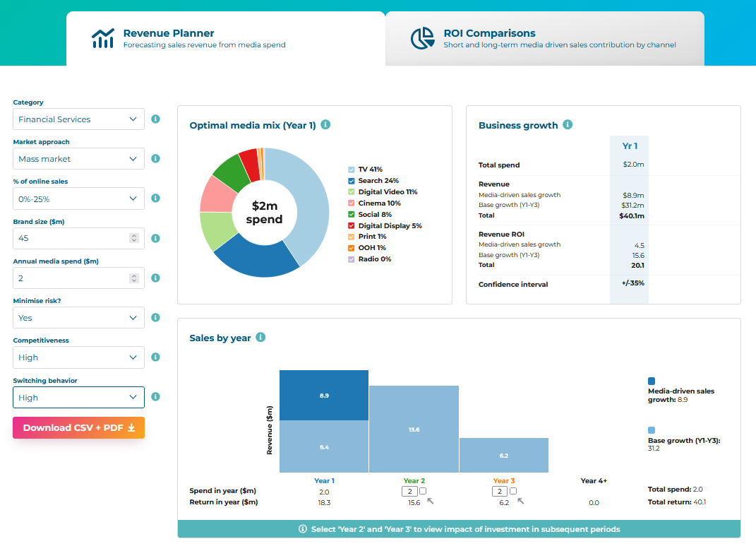This screenshot has height=551, width=756.
Task: Click the Revenue Planner bar chart icon
Action: pyautogui.click(x=103, y=38)
